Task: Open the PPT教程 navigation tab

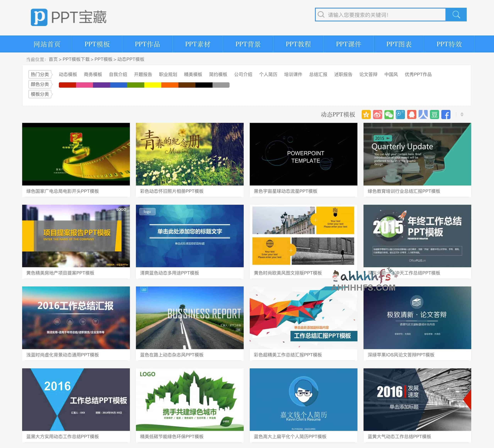Action: (x=298, y=44)
